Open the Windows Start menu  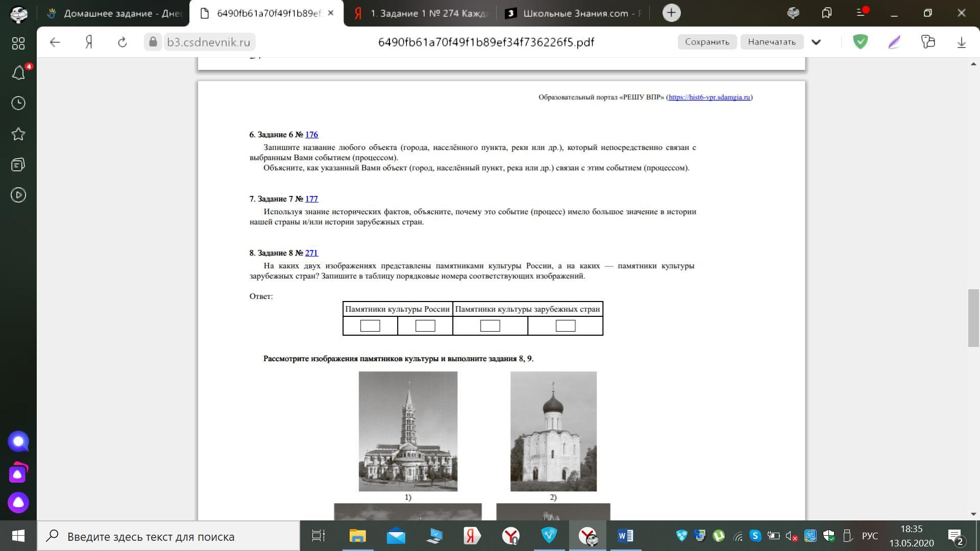tap(18, 536)
